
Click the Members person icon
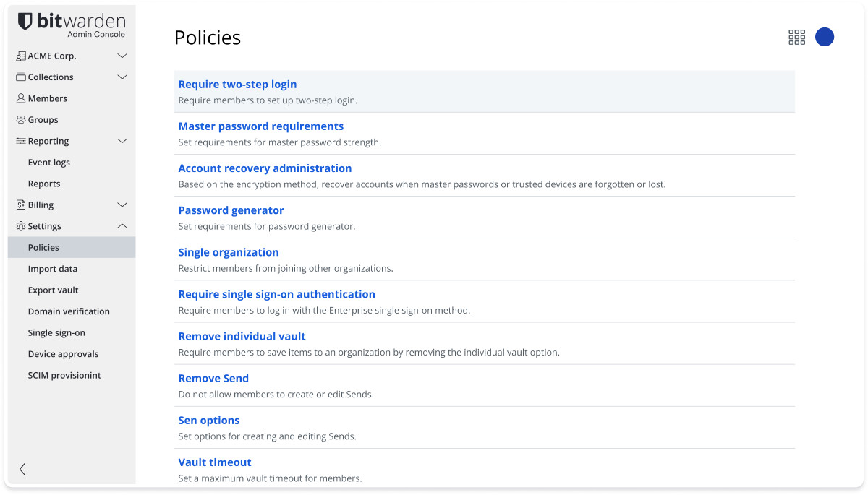tap(21, 98)
